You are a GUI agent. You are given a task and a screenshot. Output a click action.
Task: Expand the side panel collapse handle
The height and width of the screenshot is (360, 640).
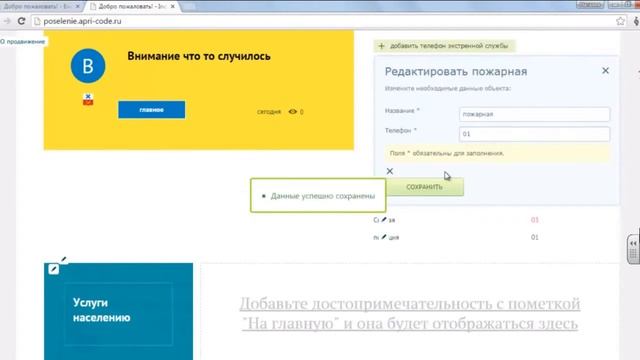tap(633, 249)
